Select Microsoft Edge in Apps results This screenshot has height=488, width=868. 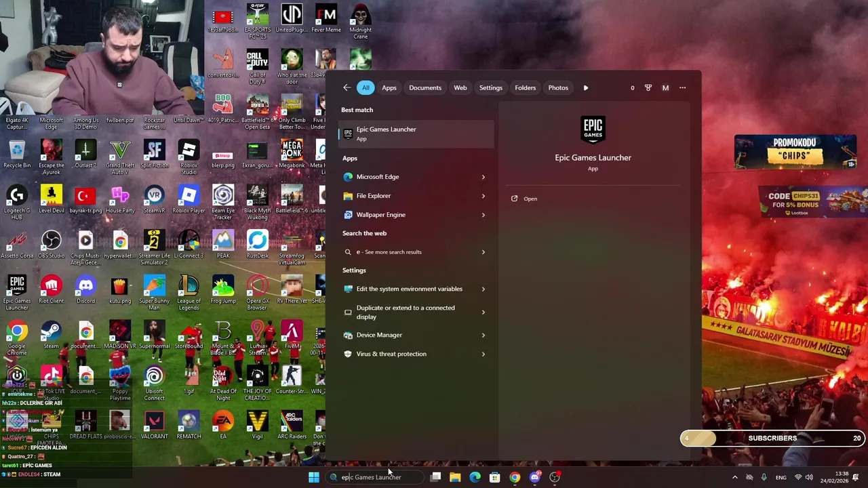(x=407, y=177)
